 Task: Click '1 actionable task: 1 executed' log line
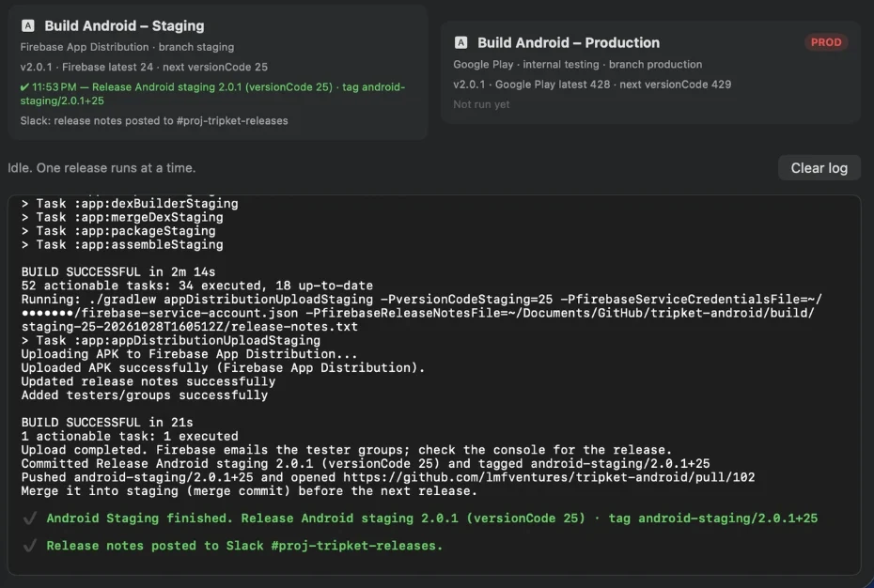pos(130,436)
